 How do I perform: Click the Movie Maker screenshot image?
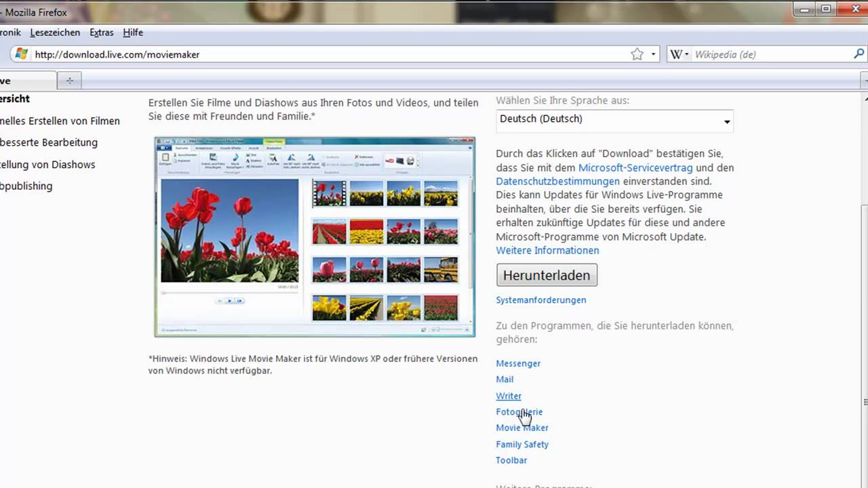315,237
